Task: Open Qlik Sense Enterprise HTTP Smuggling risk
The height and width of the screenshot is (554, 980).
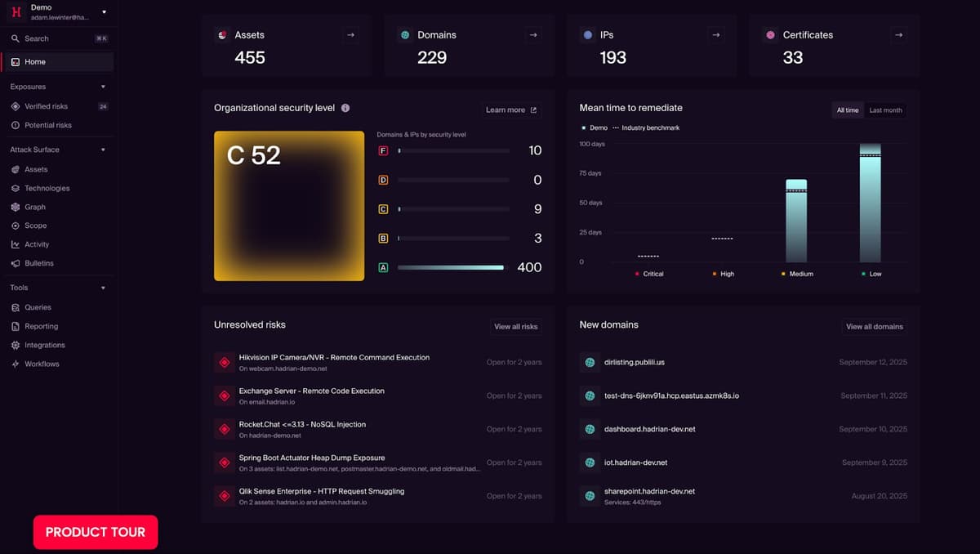Action: (x=378, y=496)
